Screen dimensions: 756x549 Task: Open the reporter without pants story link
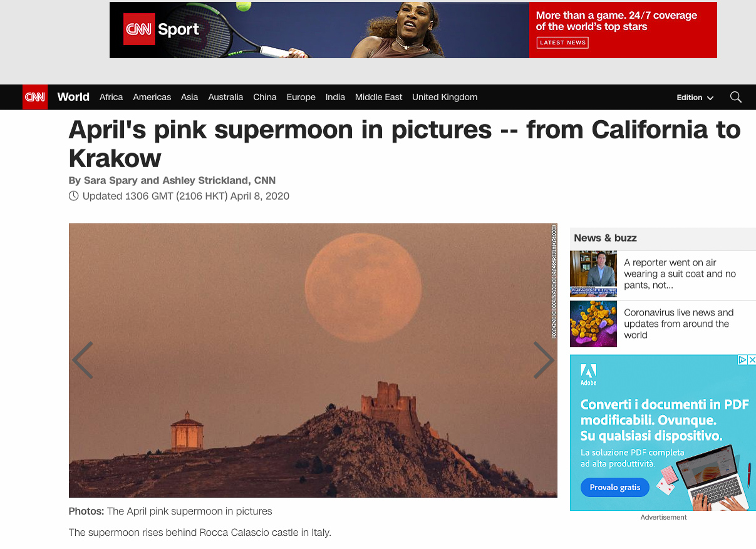click(680, 274)
